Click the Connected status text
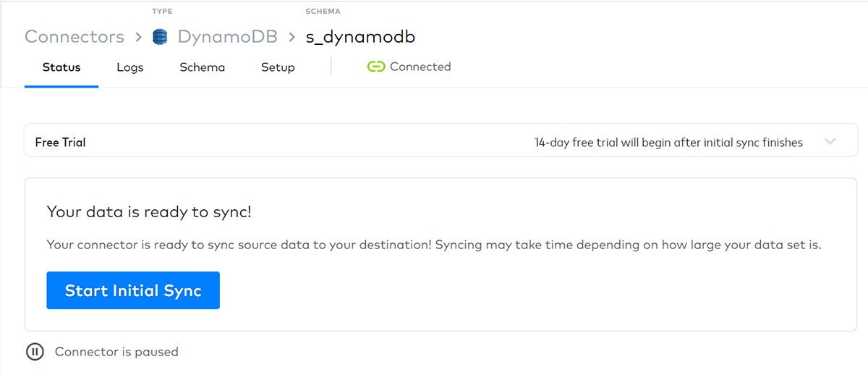 pyautogui.click(x=420, y=67)
